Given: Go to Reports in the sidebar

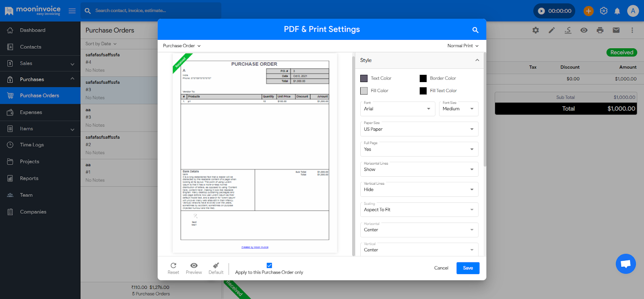Looking at the screenshot, I should coord(29,178).
